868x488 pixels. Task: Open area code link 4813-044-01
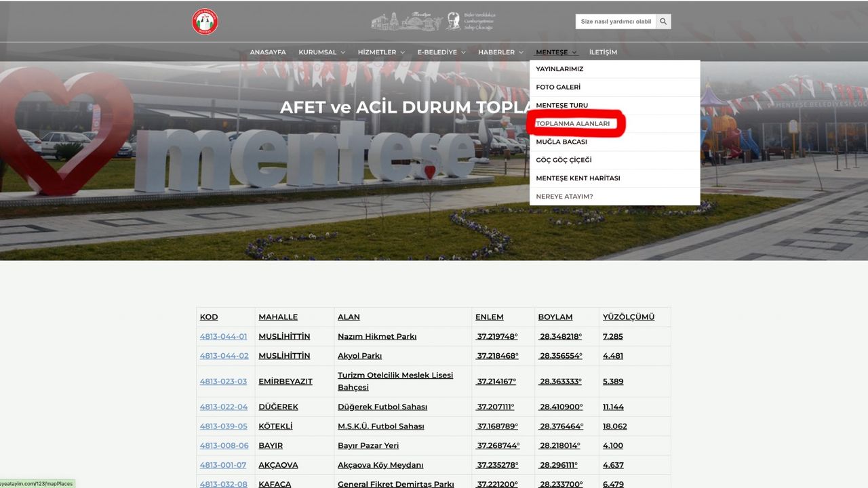pos(224,336)
